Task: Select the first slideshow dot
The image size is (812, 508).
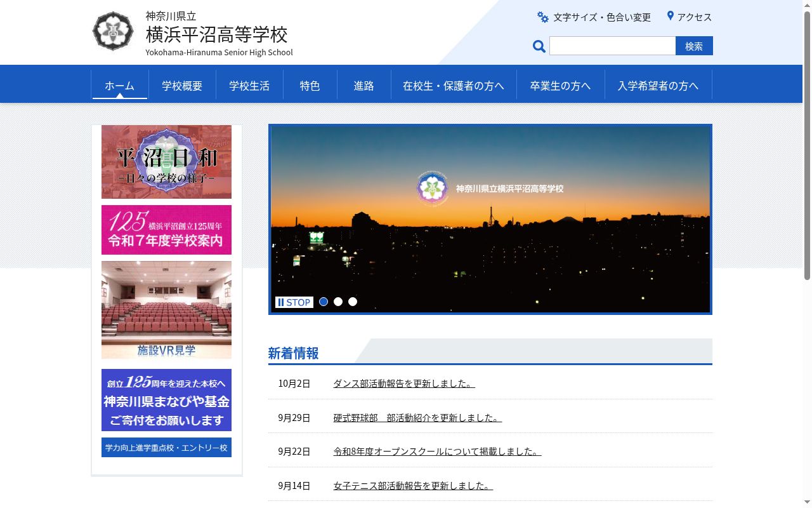Action: (324, 302)
